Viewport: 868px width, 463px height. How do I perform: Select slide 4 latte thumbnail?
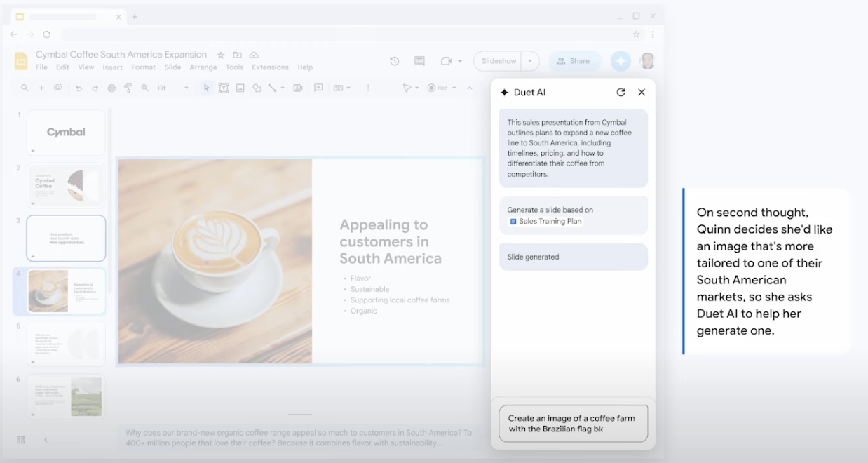point(66,291)
